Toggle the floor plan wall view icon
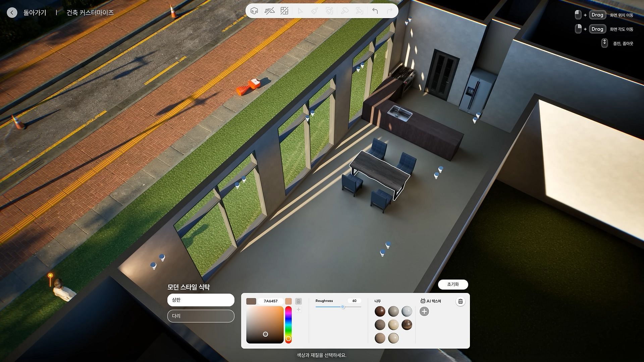The image size is (644, 362). click(284, 11)
